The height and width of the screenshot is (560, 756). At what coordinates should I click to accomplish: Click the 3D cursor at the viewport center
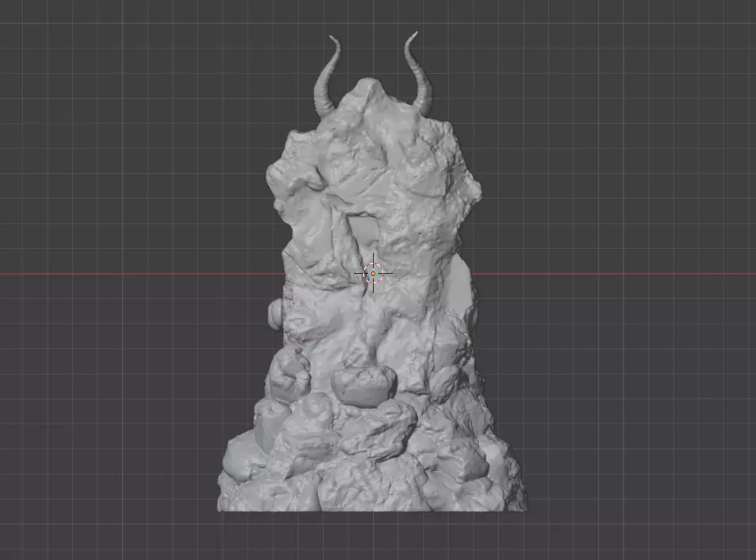[x=373, y=273]
